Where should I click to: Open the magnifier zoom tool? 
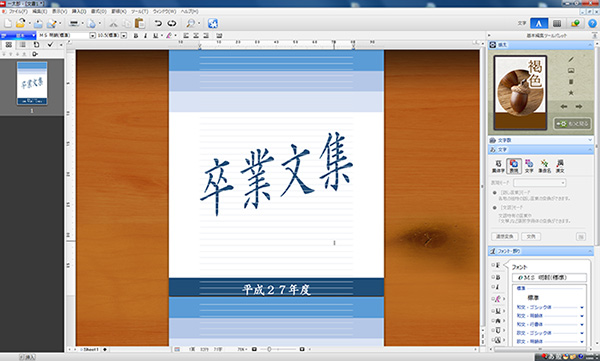[x=191, y=23]
